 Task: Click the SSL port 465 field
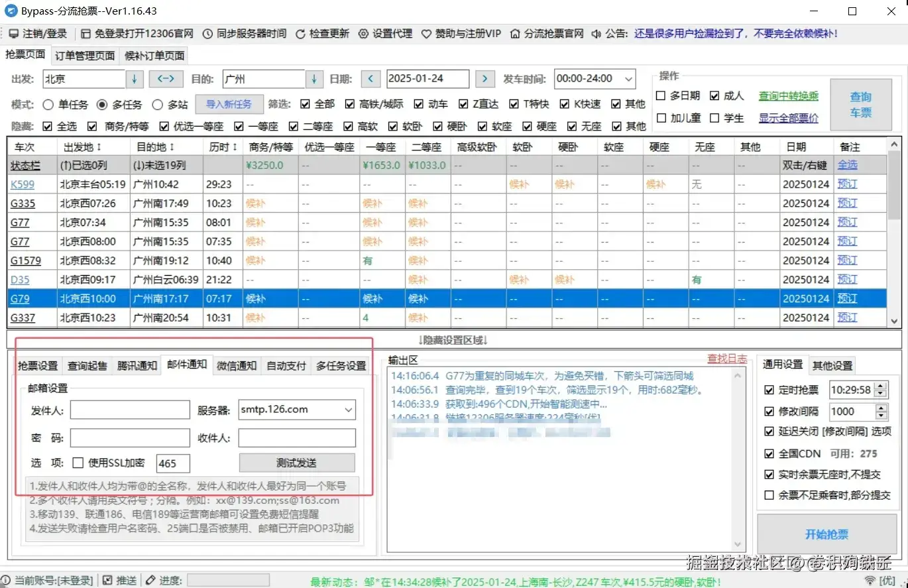click(173, 463)
